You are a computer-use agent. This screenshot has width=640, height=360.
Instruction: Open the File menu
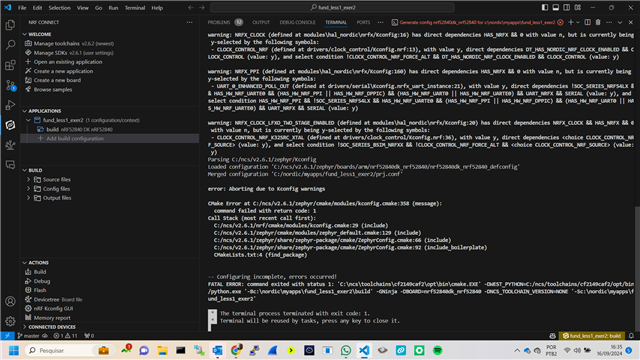point(22,8)
